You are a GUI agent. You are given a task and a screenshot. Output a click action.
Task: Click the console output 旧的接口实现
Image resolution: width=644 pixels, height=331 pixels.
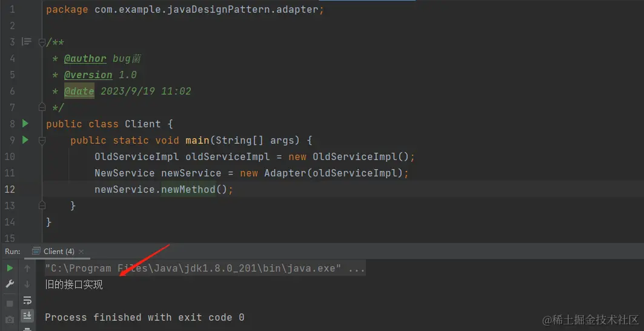coord(74,284)
